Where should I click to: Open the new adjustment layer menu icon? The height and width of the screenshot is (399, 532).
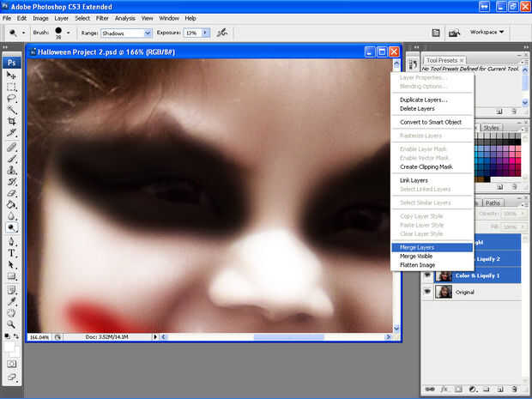pyautogui.click(x=472, y=389)
